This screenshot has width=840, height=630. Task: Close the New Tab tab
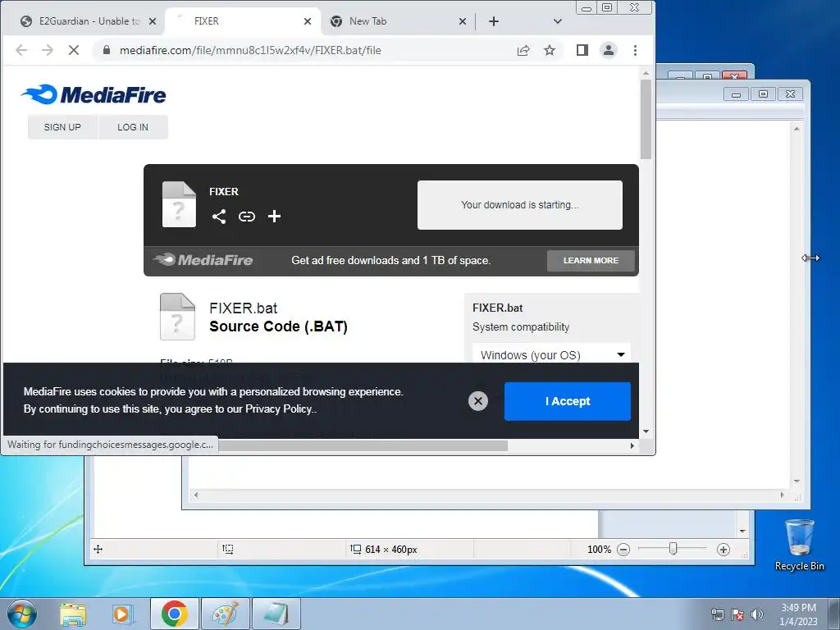coord(463,21)
